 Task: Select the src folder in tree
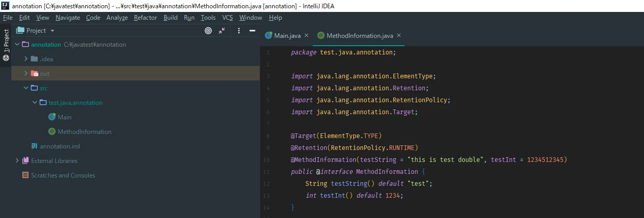click(136, 88)
